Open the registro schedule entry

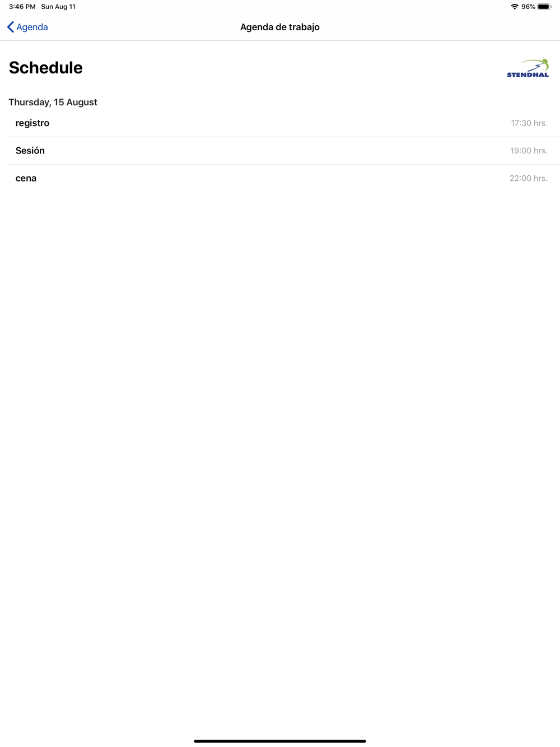[x=284, y=123]
